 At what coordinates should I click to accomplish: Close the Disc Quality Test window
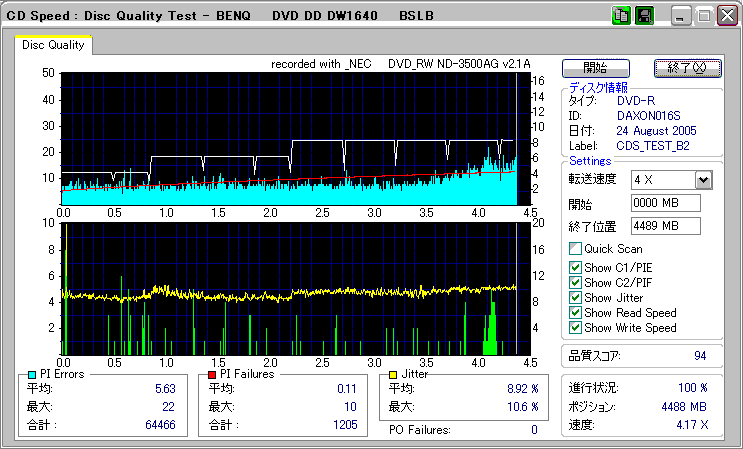coord(727,16)
